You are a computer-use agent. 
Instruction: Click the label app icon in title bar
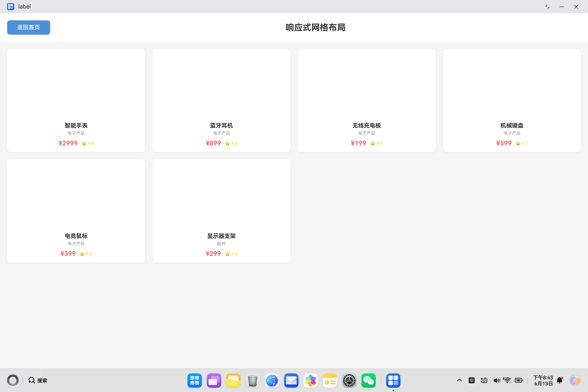point(11,6)
